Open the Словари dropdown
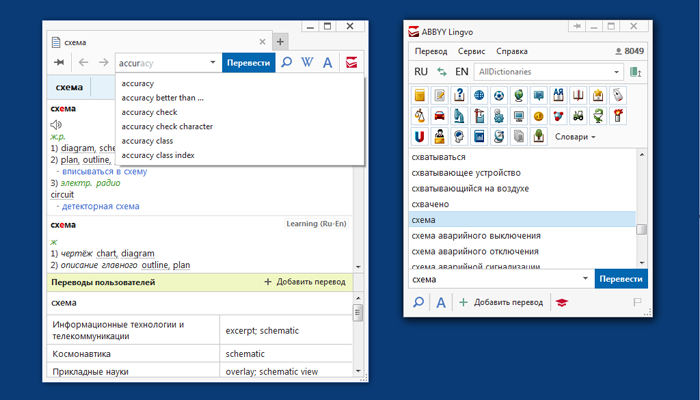The height and width of the screenshot is (400, 700). pyautogui.click(x=574, y=136)
